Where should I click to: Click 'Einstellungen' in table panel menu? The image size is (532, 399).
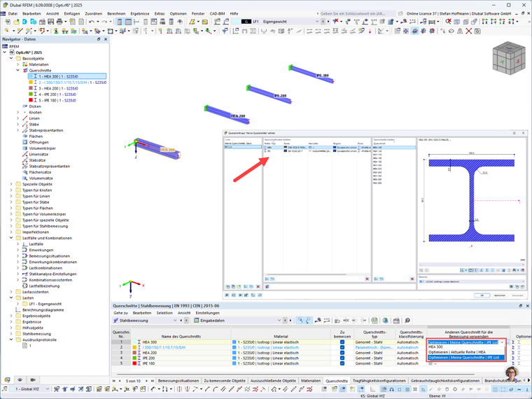[x=208, y=313]
